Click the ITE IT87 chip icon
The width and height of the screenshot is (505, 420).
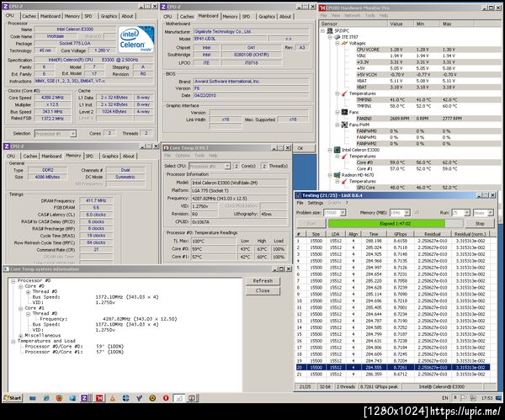(337, 37)
